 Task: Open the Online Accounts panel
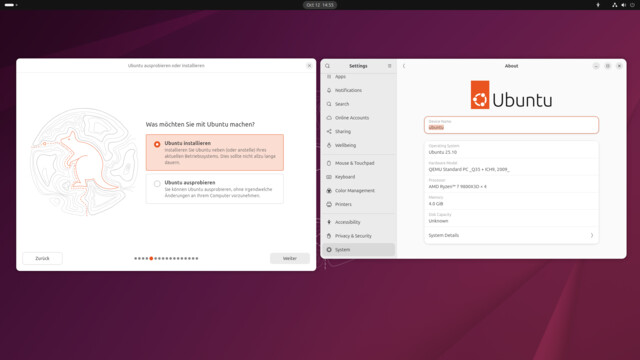(x=358, y=118)
